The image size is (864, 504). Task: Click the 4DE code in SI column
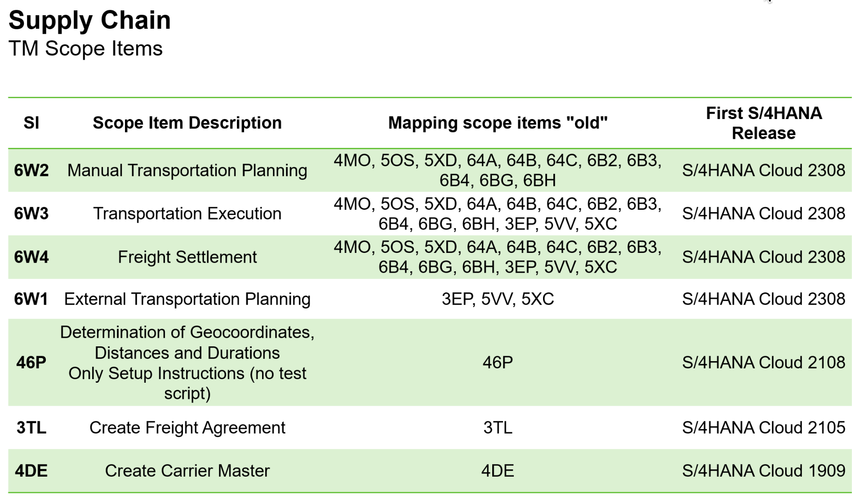coord(31,471)
